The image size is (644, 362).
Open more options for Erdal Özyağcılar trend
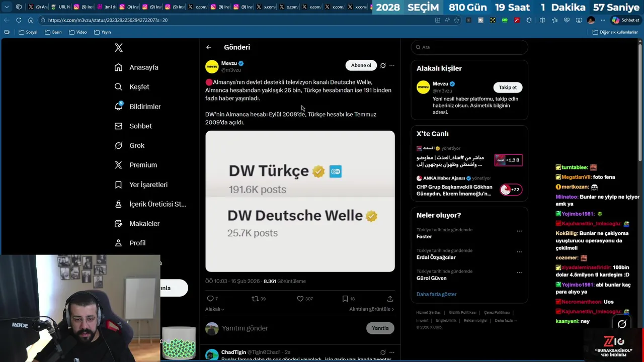[519, 252]
